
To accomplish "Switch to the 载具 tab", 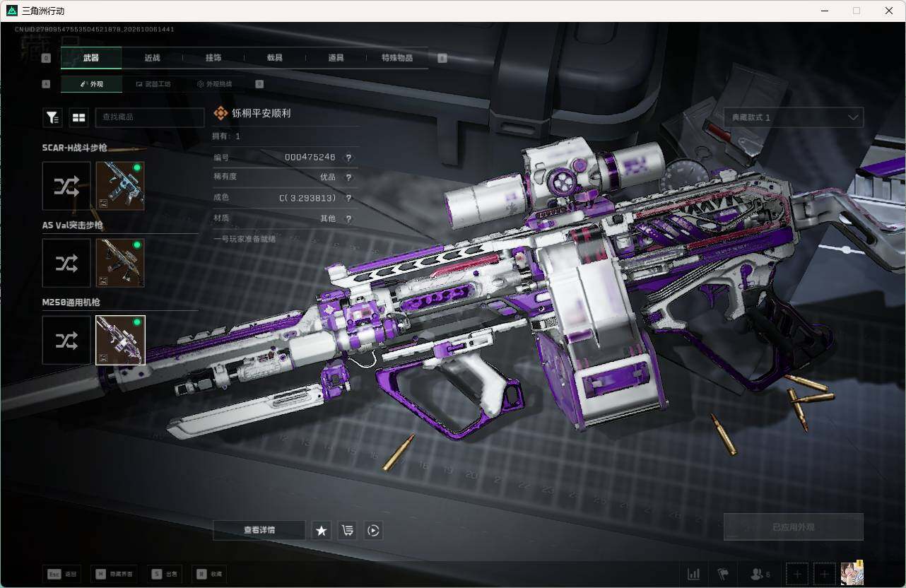I will 275,58.
